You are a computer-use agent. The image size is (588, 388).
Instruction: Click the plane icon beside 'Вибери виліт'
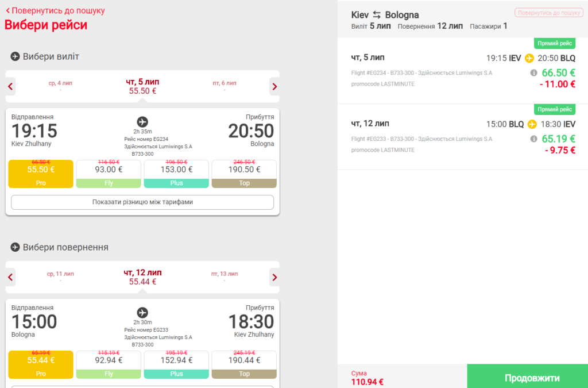[x=15, y=56]
